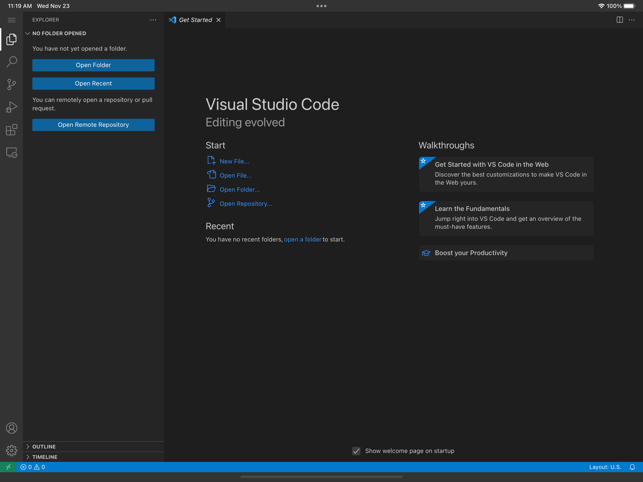Open the Accounts menu icon
The image size is (643, 482).
click(11, 428)
